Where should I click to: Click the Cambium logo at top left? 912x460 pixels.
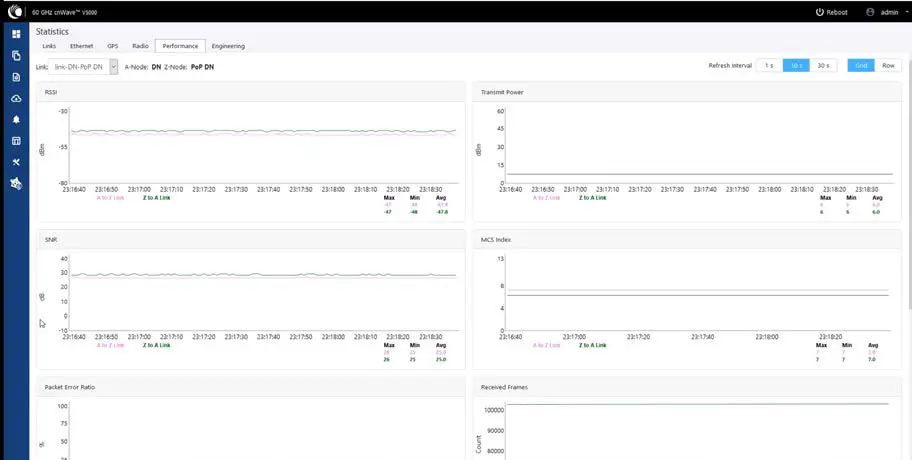[15, 12]
